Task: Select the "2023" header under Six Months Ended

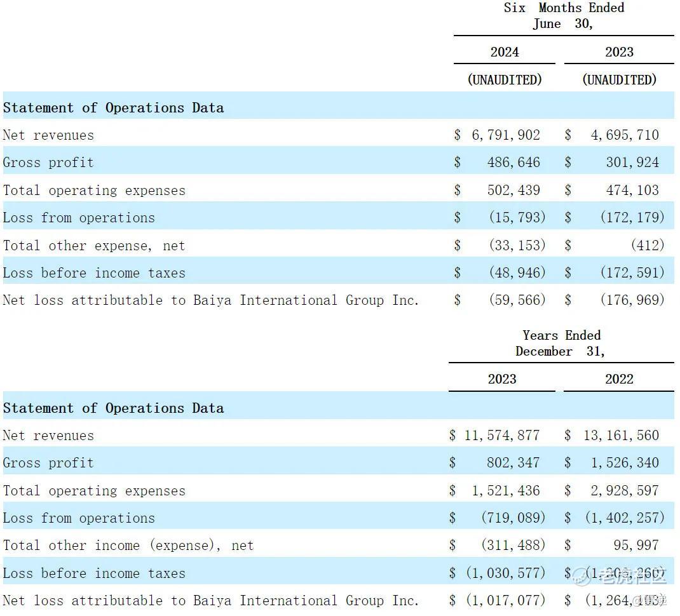Action: click(x=619, y=52)
